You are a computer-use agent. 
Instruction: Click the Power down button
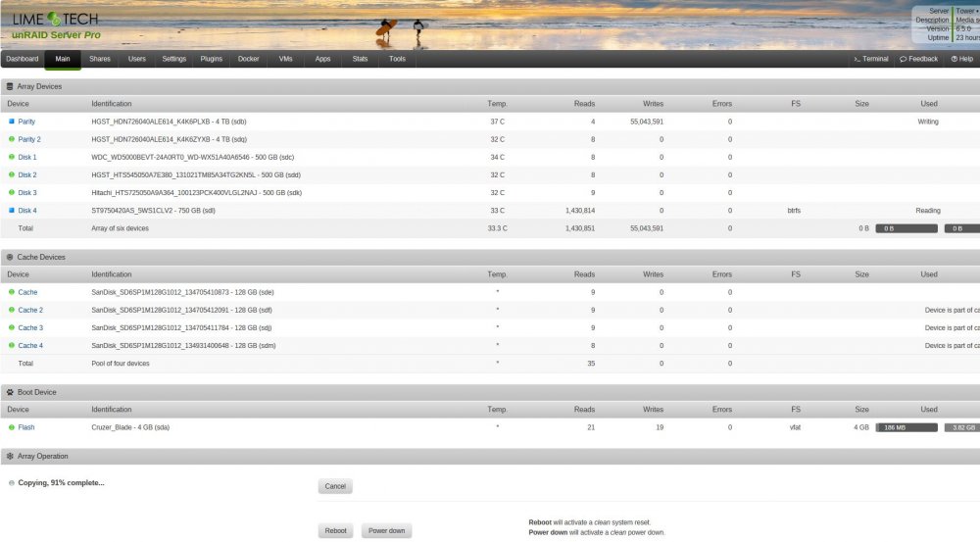pos(386,530)
